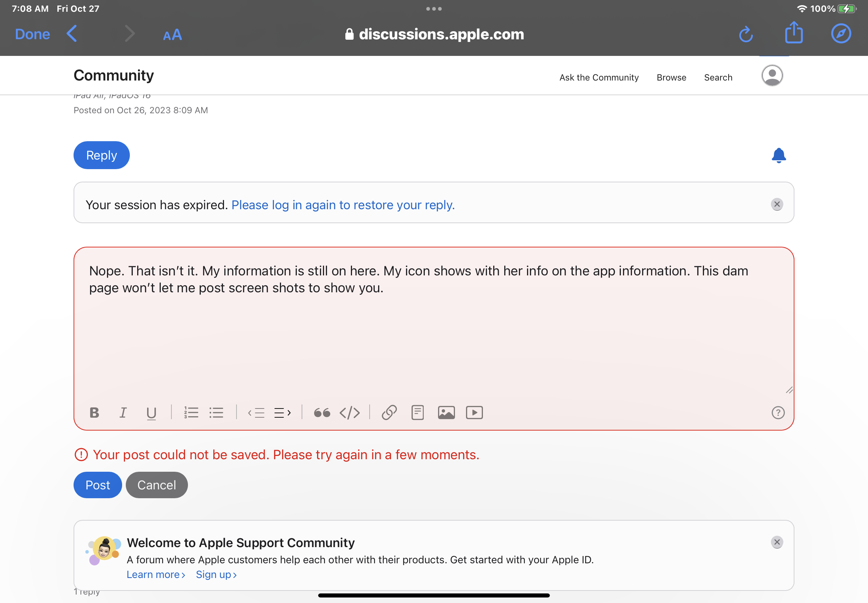Image resolution: width=868 pixels, height=603 pixels.
Task: Open the Search section
Action: [x=718, y=78]
